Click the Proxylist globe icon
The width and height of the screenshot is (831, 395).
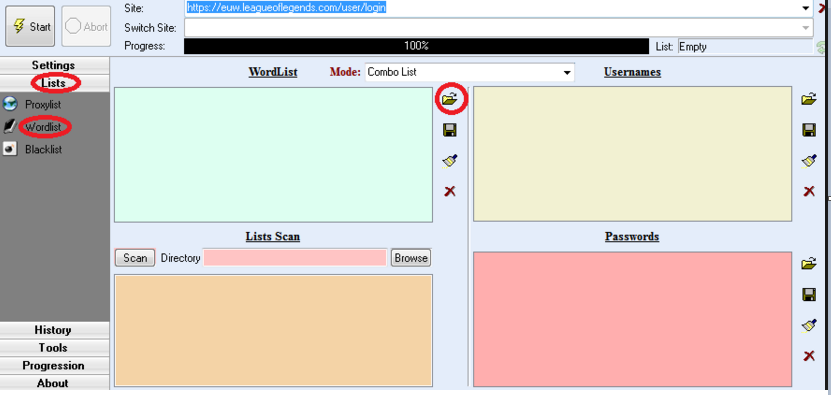pos(10,104)
